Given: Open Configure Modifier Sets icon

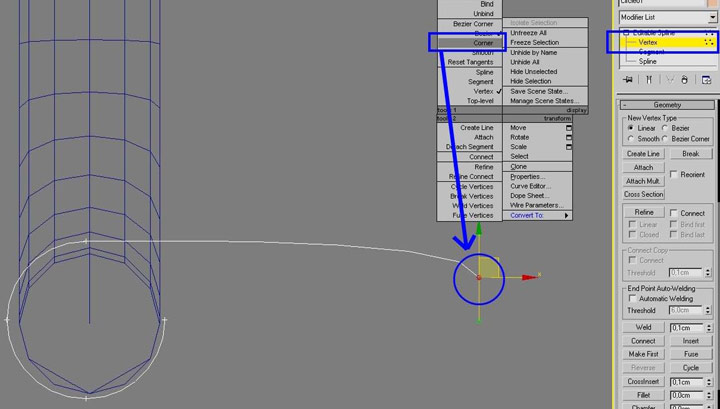Looking at the screenshot, I should pyautogui.click(x=706, y=80).
